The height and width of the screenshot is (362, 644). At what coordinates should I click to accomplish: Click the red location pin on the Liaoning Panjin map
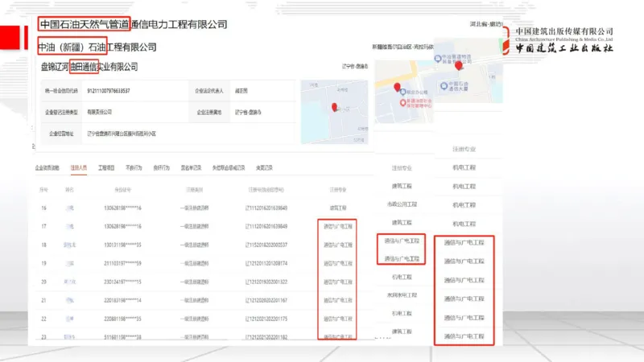point(334,107)
